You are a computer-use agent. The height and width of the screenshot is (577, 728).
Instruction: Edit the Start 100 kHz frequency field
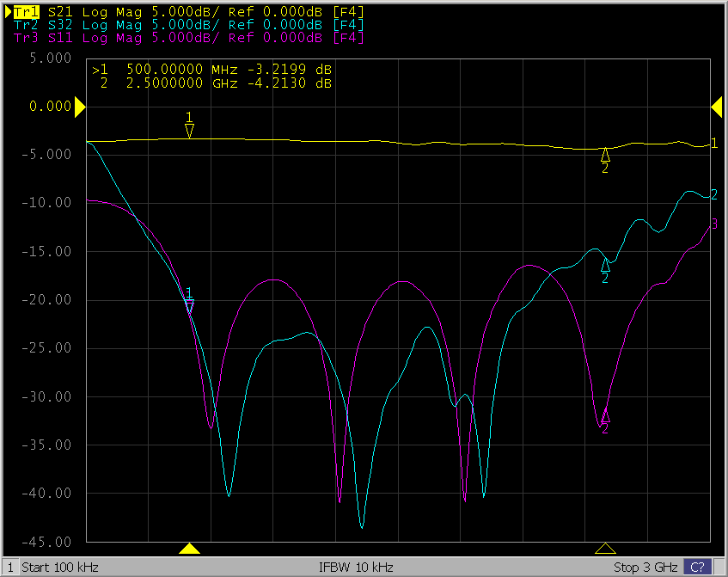[60, 568]
